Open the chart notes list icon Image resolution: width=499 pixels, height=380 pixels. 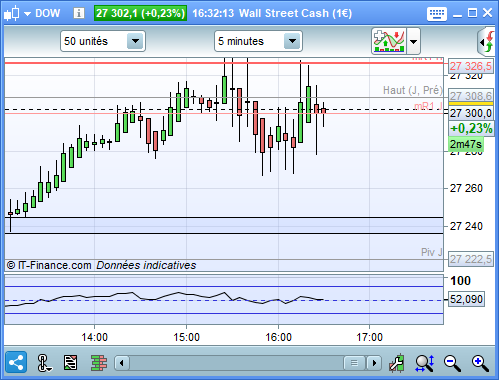(70, 362)
